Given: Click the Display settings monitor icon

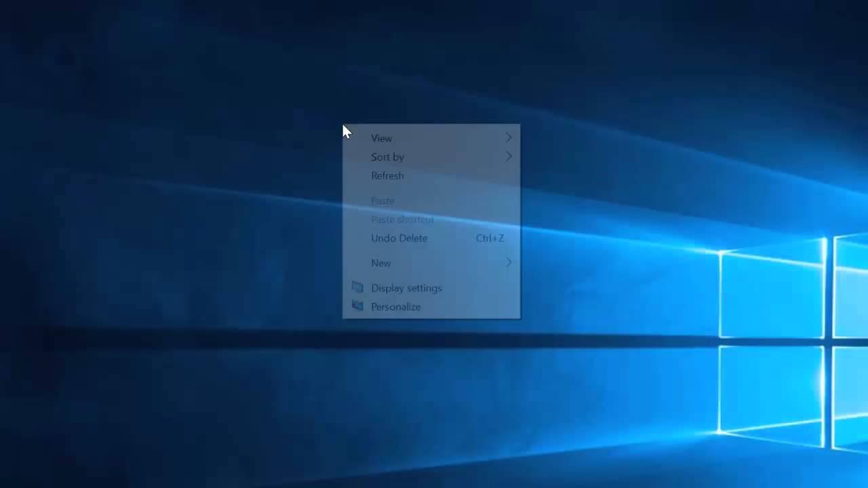Looking at the screenshot, I should pos(357,287).
